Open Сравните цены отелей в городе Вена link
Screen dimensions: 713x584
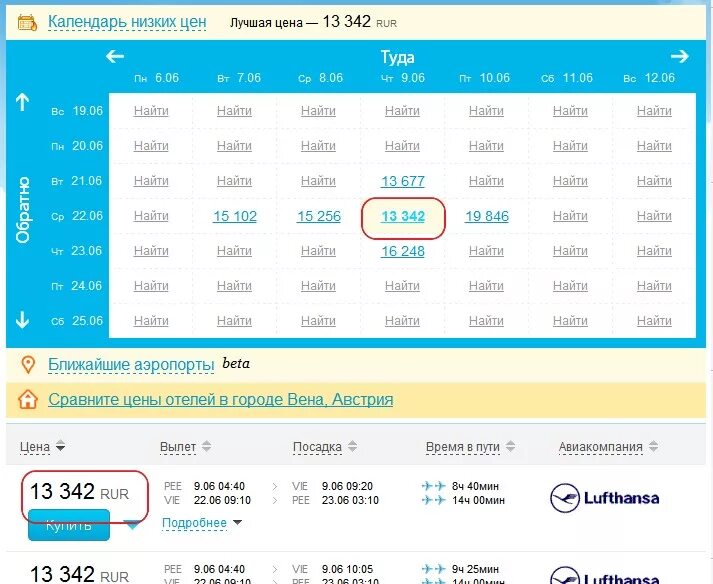point(221,399)
